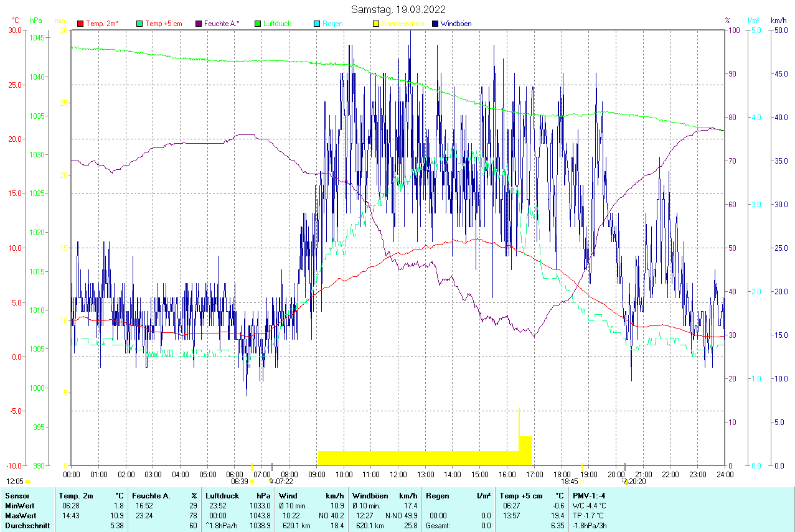Screen dimensions: 795x532
Task: Click the 'Luftdruck' column header in the table
Action: click(223, 496)
